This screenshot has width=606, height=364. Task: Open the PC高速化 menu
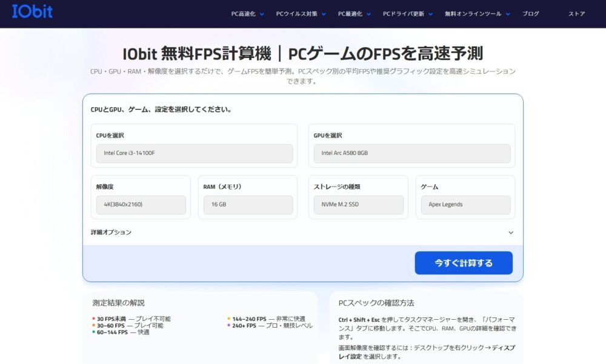pyautogui.click(x=243, y=14)
